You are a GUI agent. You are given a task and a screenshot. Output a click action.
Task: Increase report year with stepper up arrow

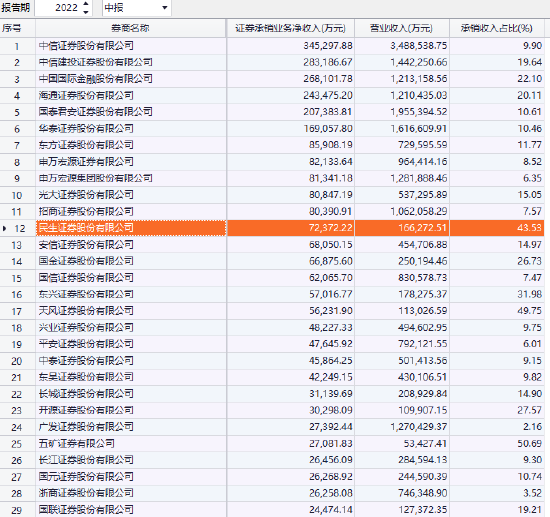86,4
